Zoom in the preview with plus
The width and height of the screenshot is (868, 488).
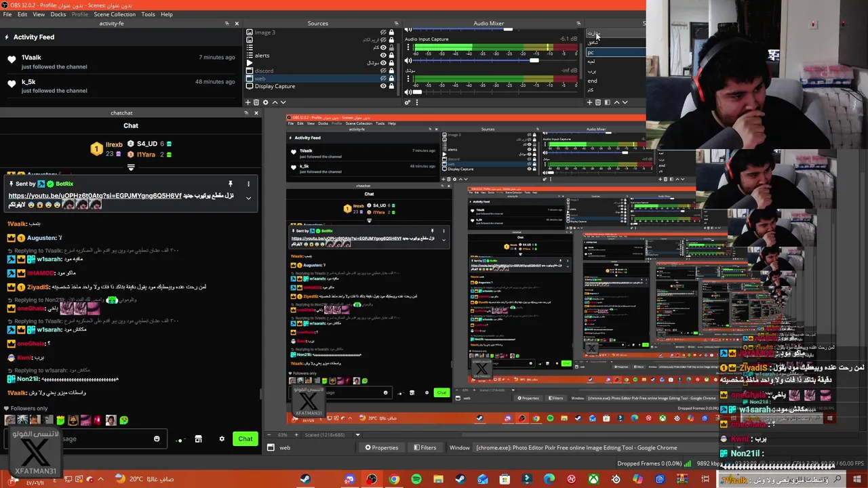click(x=296, y=435)
